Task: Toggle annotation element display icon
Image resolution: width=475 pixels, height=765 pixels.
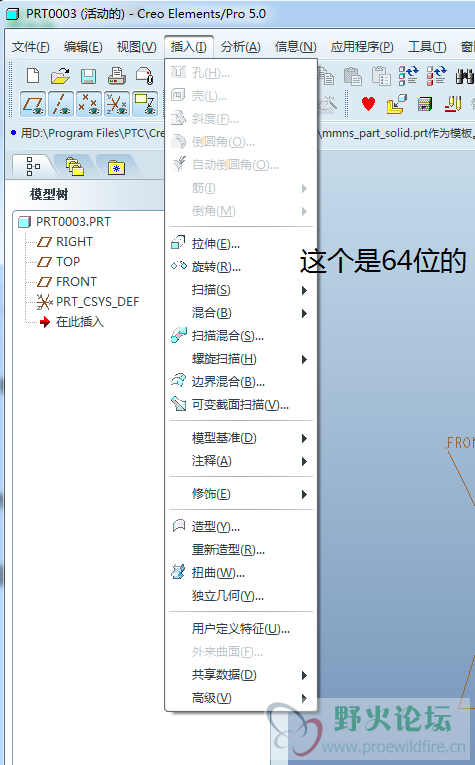Action: pyautogui.click(x=145, y=103)
